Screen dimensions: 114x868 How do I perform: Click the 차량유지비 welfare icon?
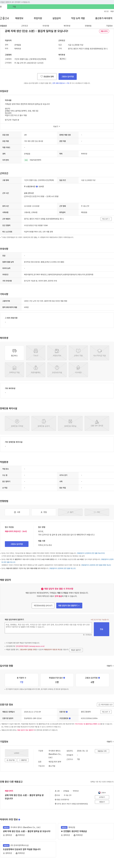pos(57,353)
